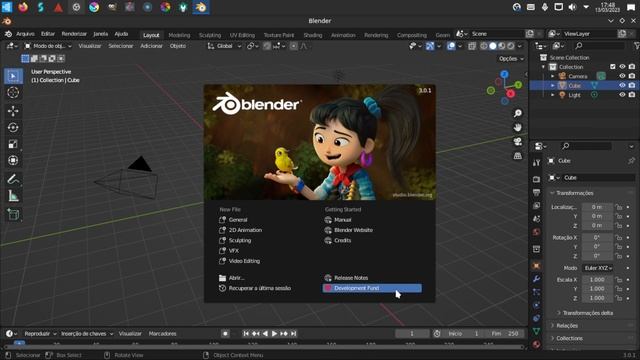The height and width of the screenshot is (360, 640).
Task: Select the Cursor tool in toolbar
Action: [x=13, y=93]
